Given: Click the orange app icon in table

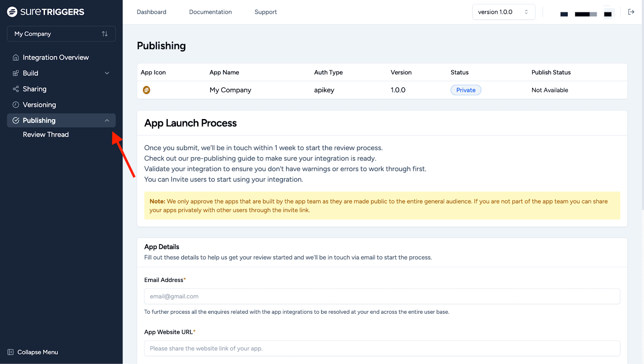Looking at the screenshot, I should pyautogui.click(x=147, y=90).
